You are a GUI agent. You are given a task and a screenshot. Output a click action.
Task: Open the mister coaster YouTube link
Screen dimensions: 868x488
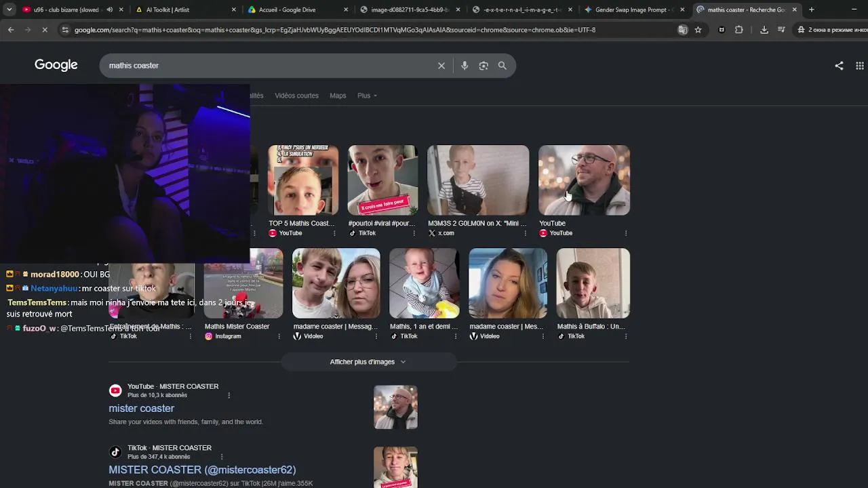(x=142, y=409)
